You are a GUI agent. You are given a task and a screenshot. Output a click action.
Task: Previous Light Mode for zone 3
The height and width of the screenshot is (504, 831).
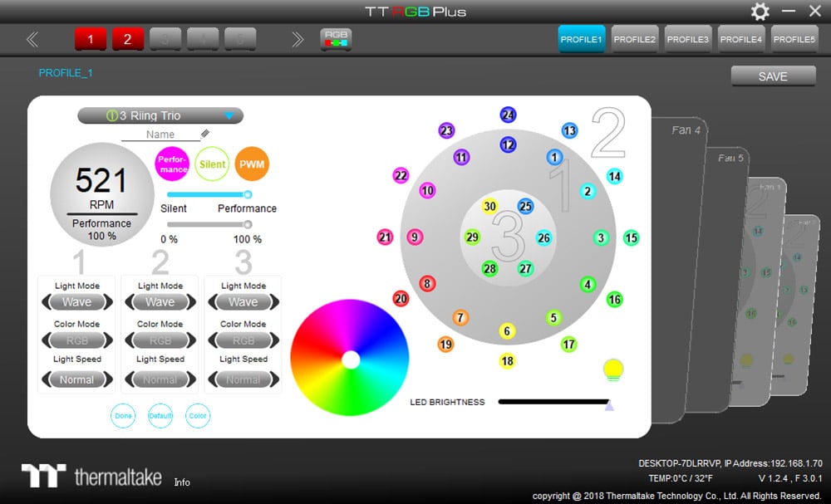[213, 302]
